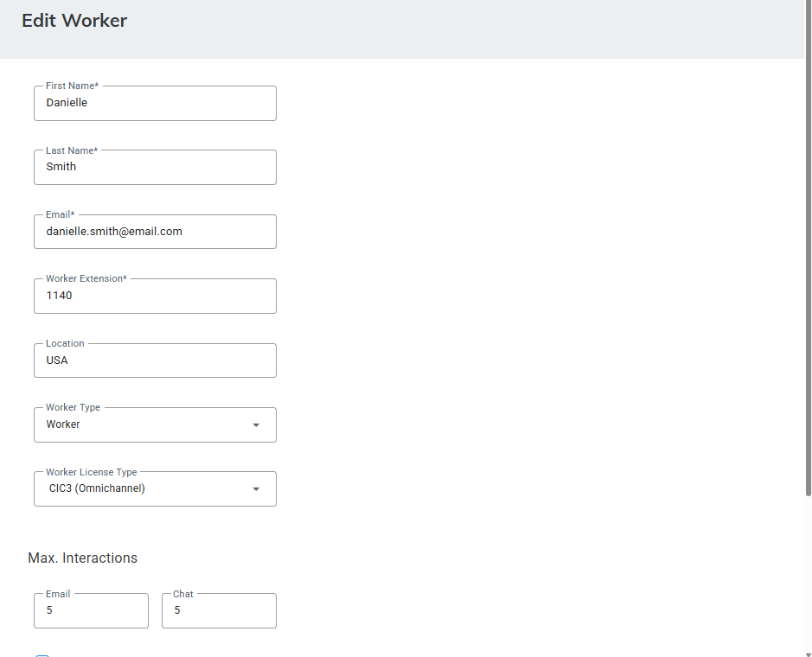Click the CIC3 (Omnichannel) license selection
This screenshot has width=812, height=657.
[x=97, y=488]
